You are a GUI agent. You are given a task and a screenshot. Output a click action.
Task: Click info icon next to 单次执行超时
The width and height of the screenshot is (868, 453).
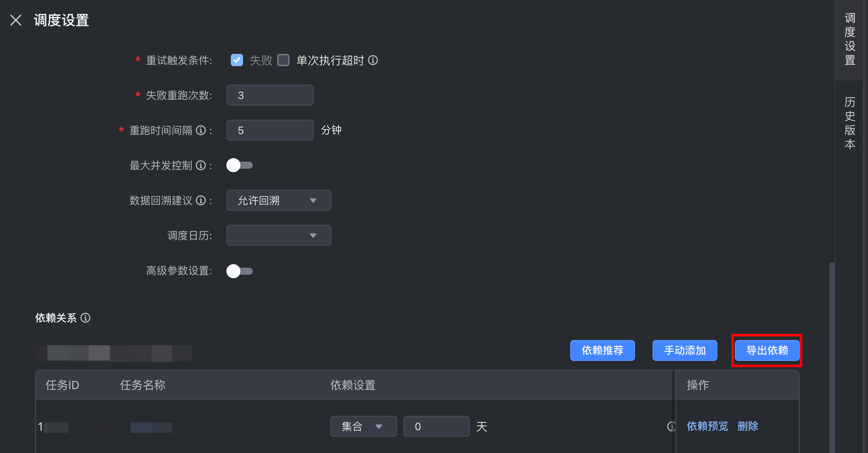coord(373,60)
